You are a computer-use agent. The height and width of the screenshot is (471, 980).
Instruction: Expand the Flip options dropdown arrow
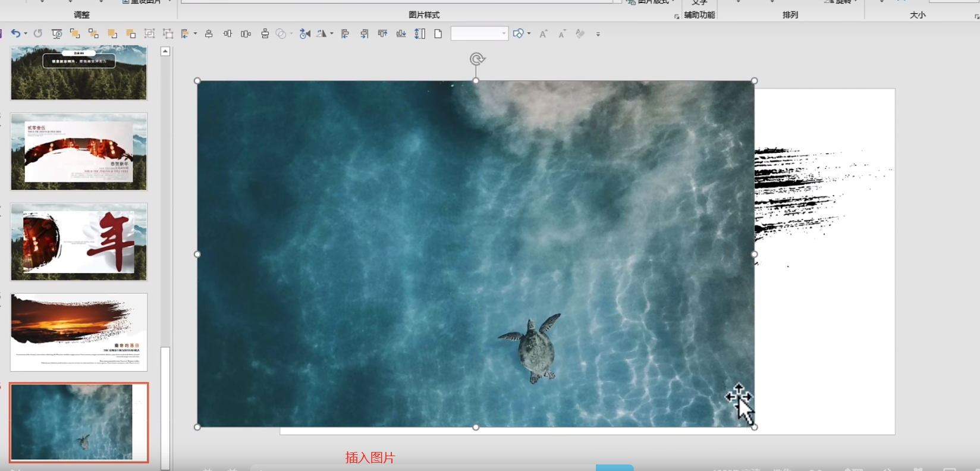(x=332, y=34)
